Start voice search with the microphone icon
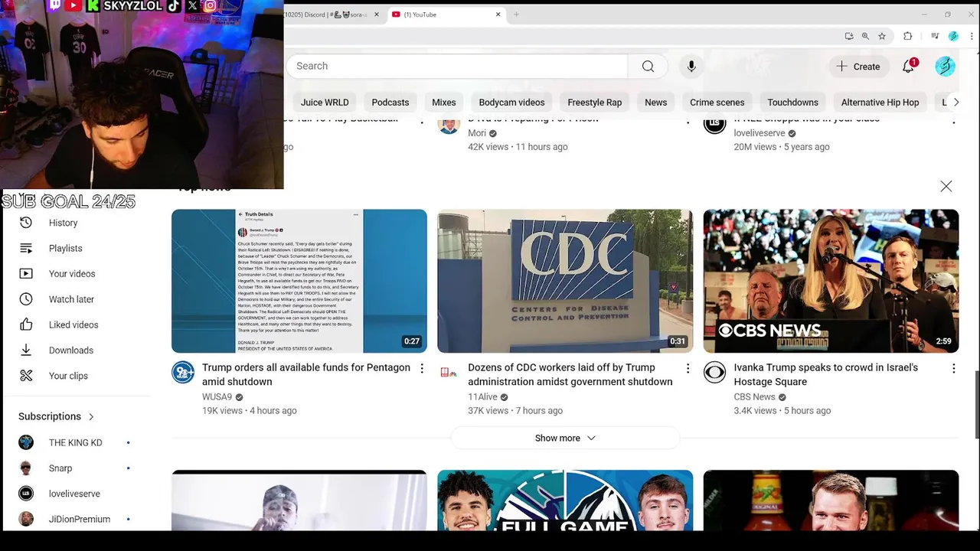980x551 pixels. coord(691,67)
